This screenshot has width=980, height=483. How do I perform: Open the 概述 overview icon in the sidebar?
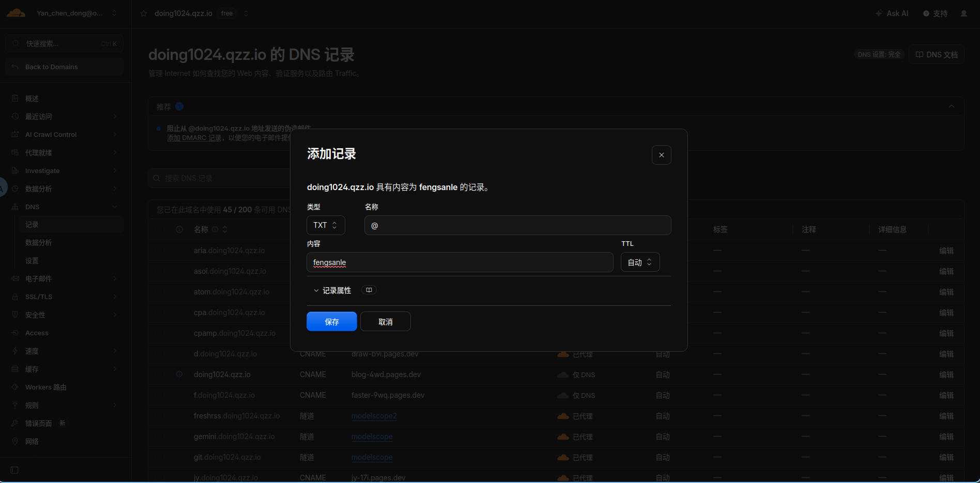click(15, 98)
